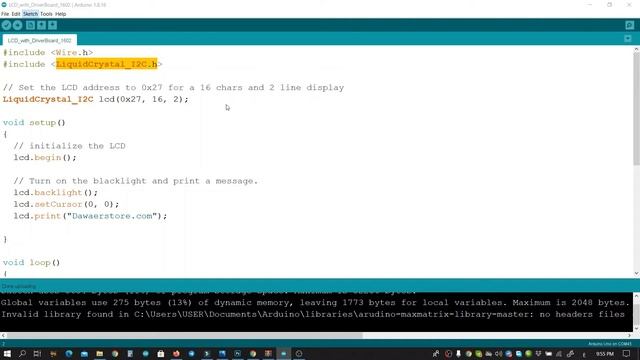Click the Dropbox tray icon
Screen dimensions: 640x360
coord(538,353)
